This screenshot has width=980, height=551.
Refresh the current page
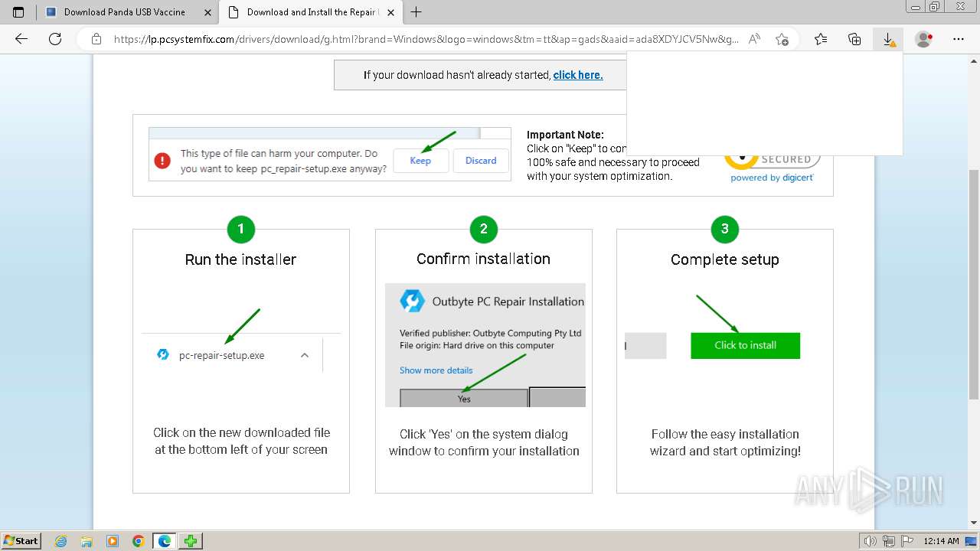point(55,39)
